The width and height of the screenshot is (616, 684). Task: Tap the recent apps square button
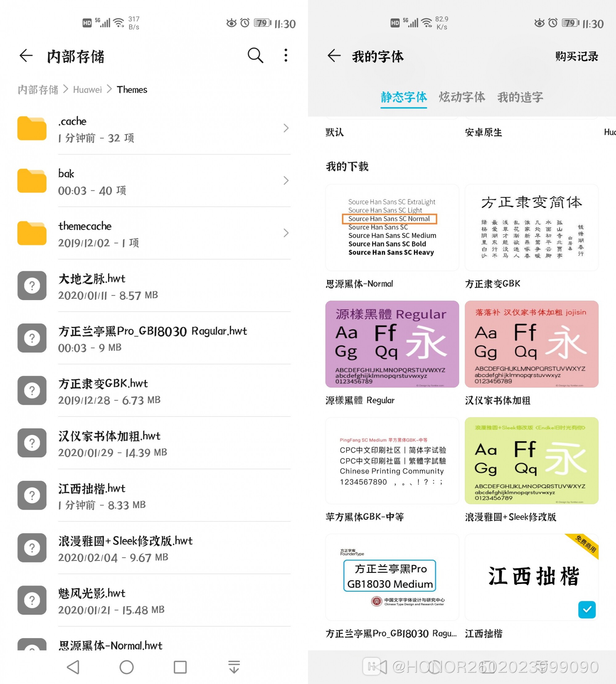tap(180, 667)
